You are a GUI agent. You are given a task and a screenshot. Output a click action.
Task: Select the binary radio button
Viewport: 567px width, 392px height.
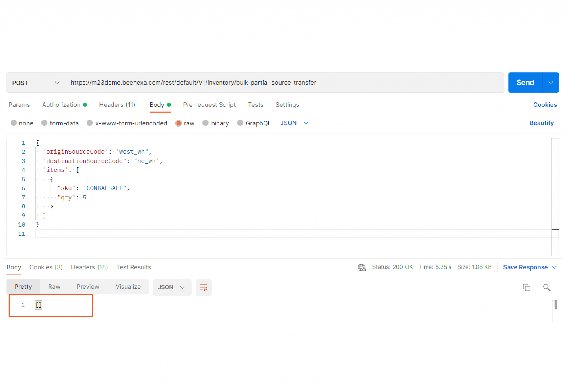pyautogui.click(x=205, y=123)
